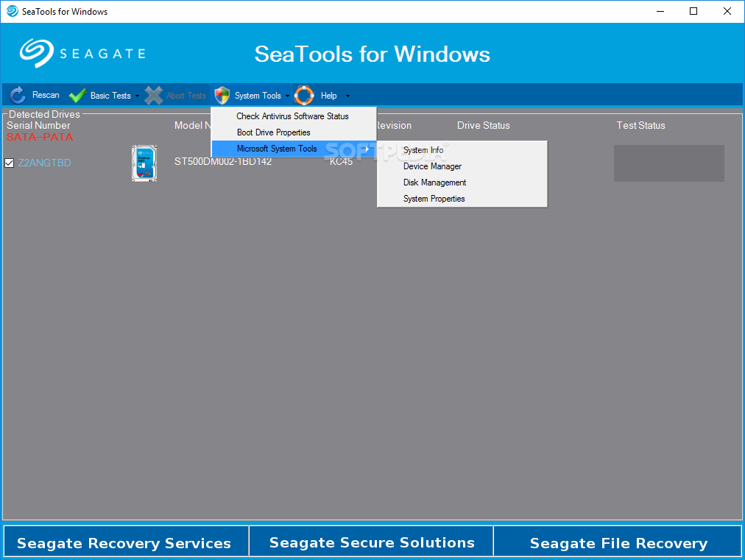
Task: Click the lifebuoy Help icon
Action: pos(304,96)
